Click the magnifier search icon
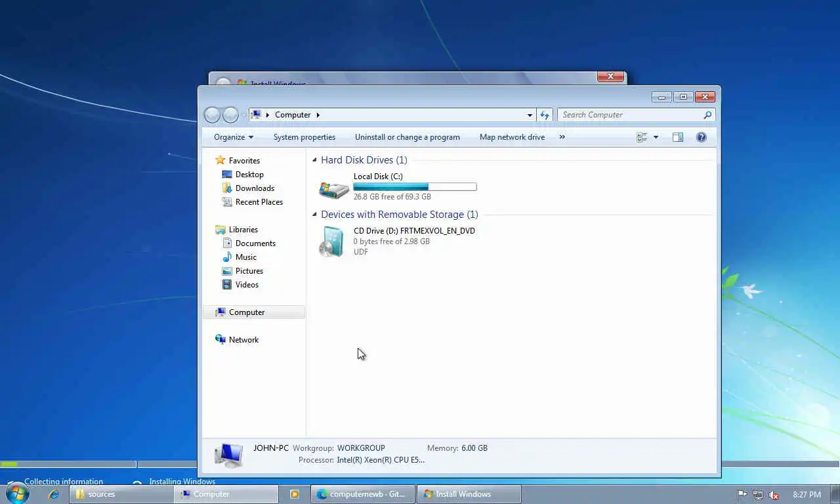This screenshot has width=840, height=504. (x=707, y=115)
